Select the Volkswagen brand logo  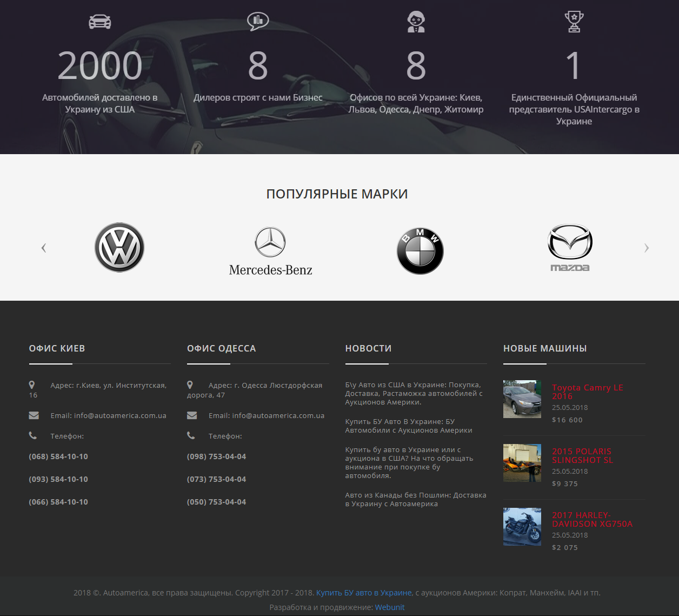(119, 248)
